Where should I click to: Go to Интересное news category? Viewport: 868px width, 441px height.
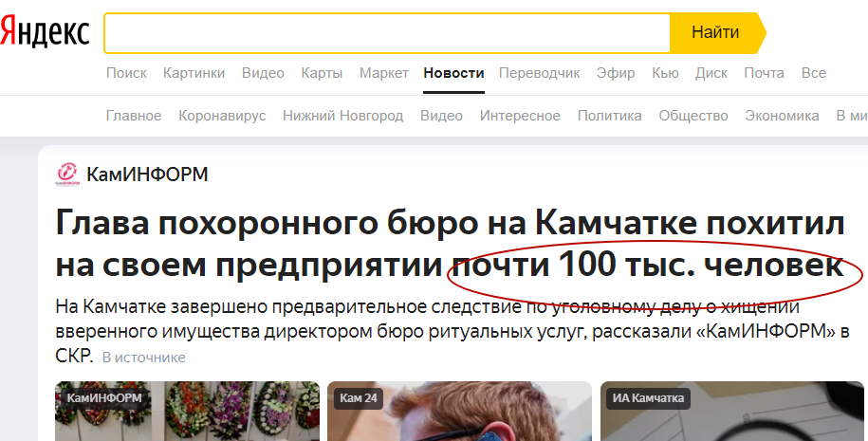coord(520,116)
